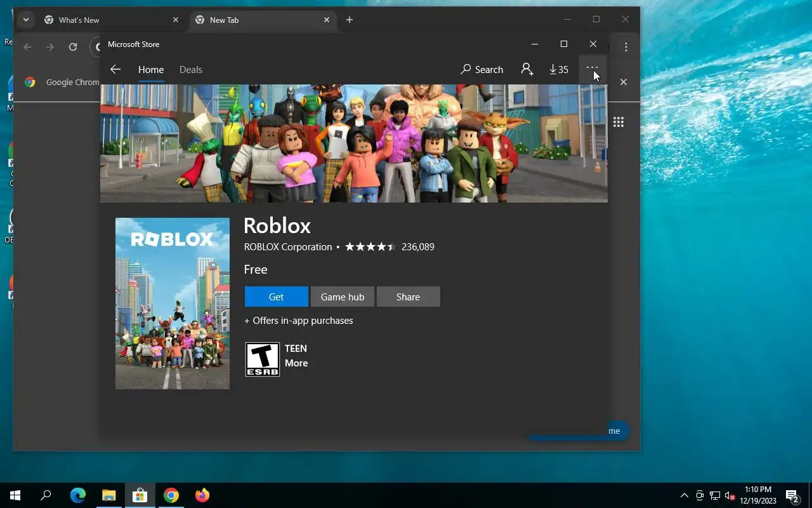Click the "TEEN" rating label
This screenshot has width=812, height=508.
click(296, 349)
